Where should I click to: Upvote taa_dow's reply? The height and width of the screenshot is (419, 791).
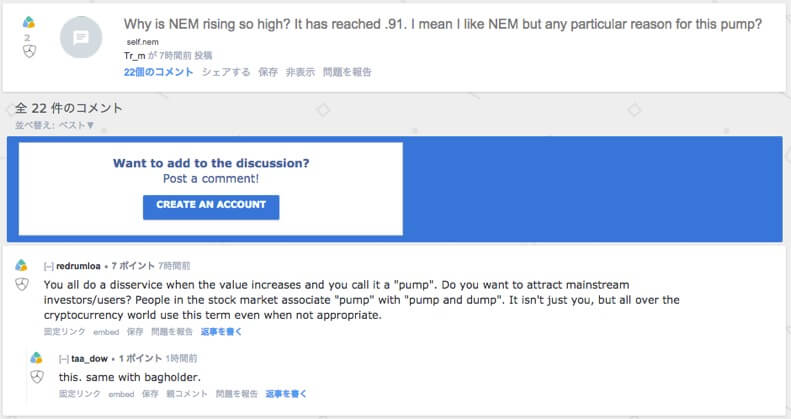pos(36,358)
